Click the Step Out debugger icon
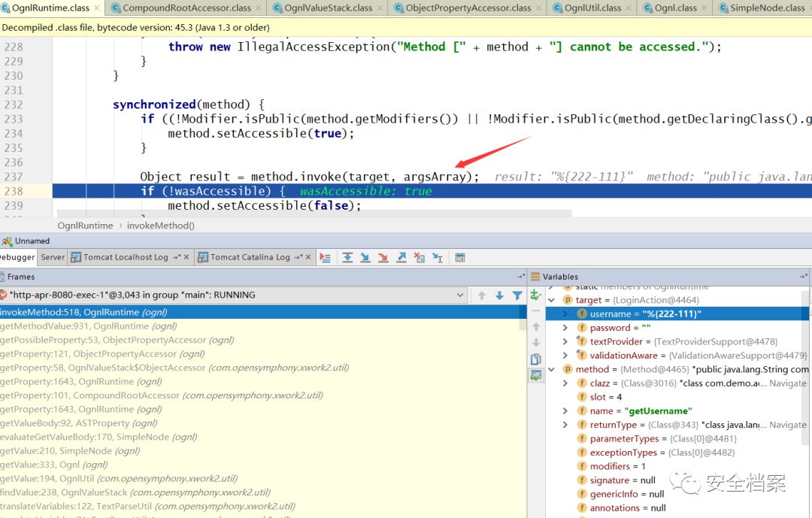Viewport: 812px width, 518px height. point(401,257)
